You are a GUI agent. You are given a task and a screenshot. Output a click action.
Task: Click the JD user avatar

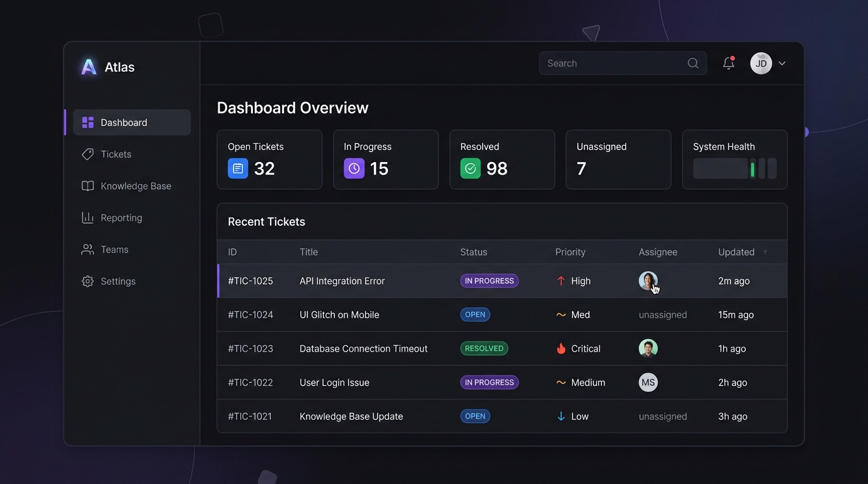761,63
